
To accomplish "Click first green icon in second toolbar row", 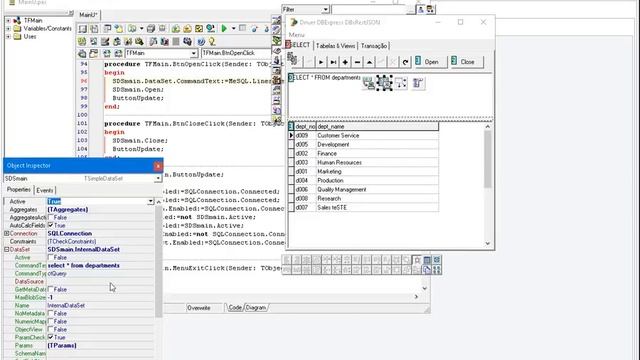I will click(x=82, y=42).
